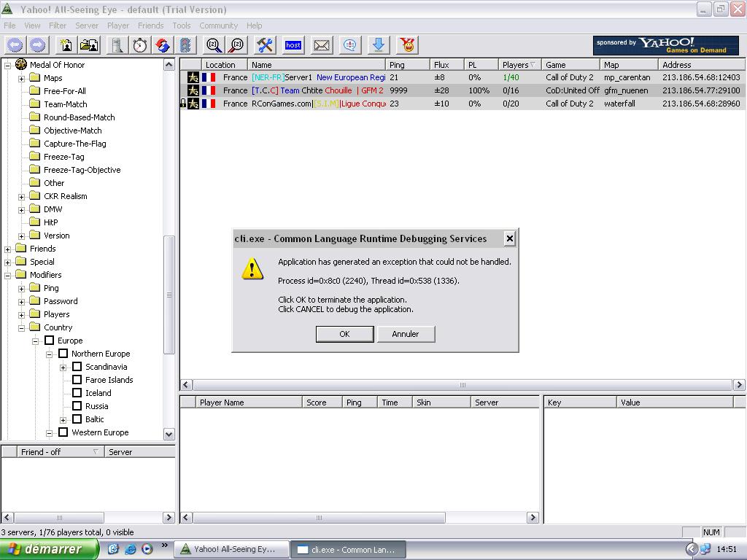The width and height of the screenshot is (747, 560).
Task: Click the stopwatch icon in the toolbar
Action: click(139, 45)
